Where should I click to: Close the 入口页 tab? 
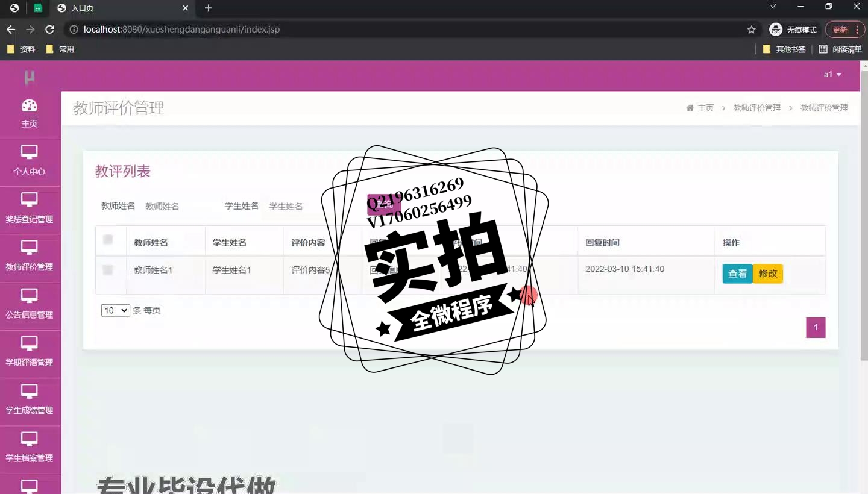pyautogui.click(x=186, y=8)
